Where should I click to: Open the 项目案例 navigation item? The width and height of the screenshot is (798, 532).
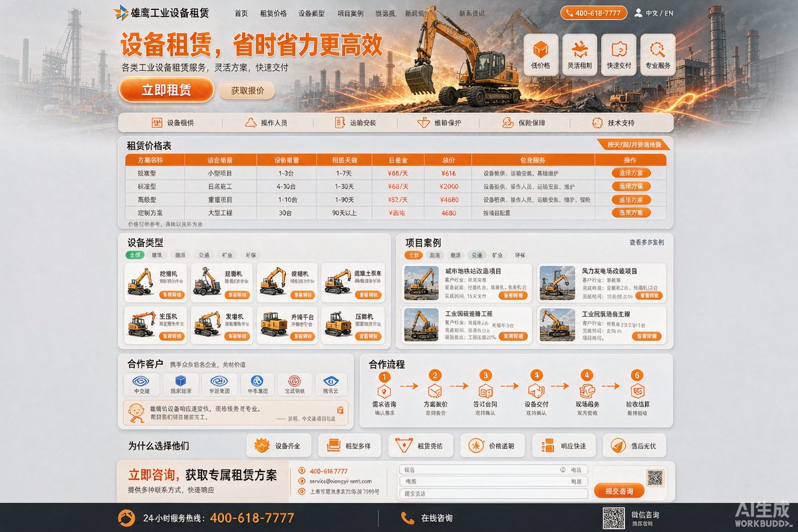(350, 13)
